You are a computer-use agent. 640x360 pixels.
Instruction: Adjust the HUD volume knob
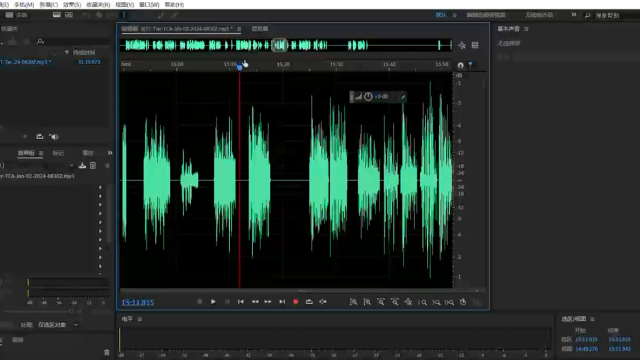[368, 97]
